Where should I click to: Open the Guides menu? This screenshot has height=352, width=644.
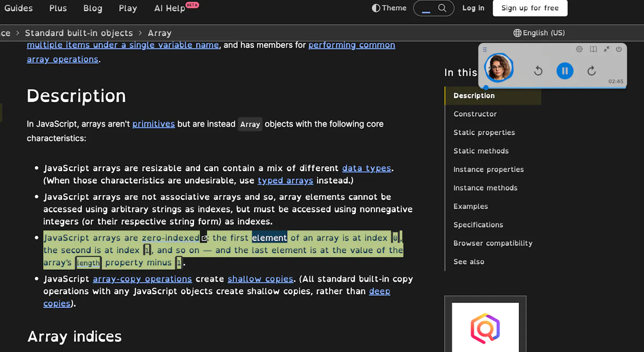coord(18,8)
